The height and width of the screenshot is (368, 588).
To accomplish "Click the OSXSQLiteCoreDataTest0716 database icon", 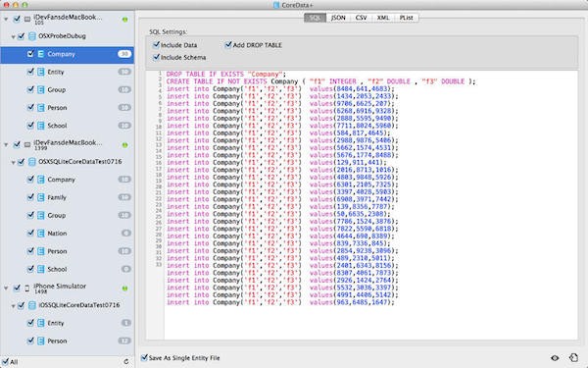I will [32, 162].
